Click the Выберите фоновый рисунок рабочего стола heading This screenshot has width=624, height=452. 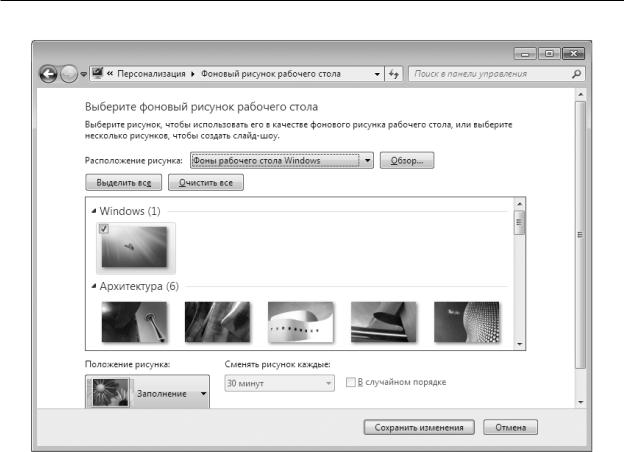(x=201, y=107)
